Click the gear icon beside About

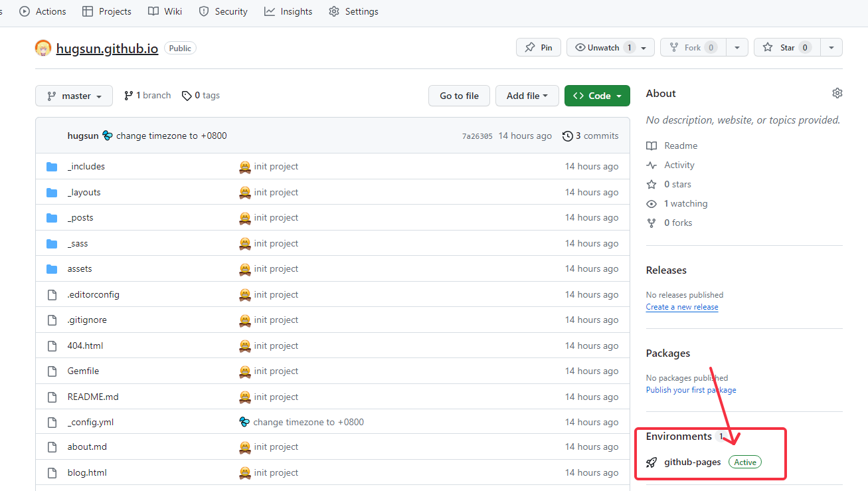(837, 93)
